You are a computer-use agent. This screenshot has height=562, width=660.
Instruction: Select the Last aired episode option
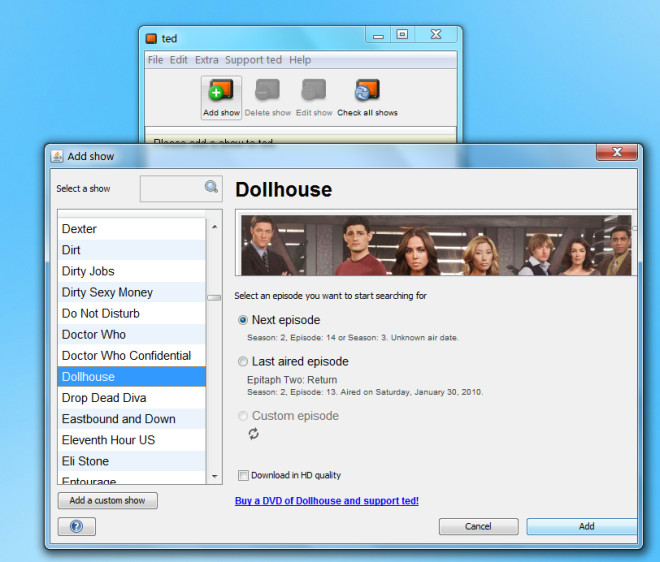[243, 362]
